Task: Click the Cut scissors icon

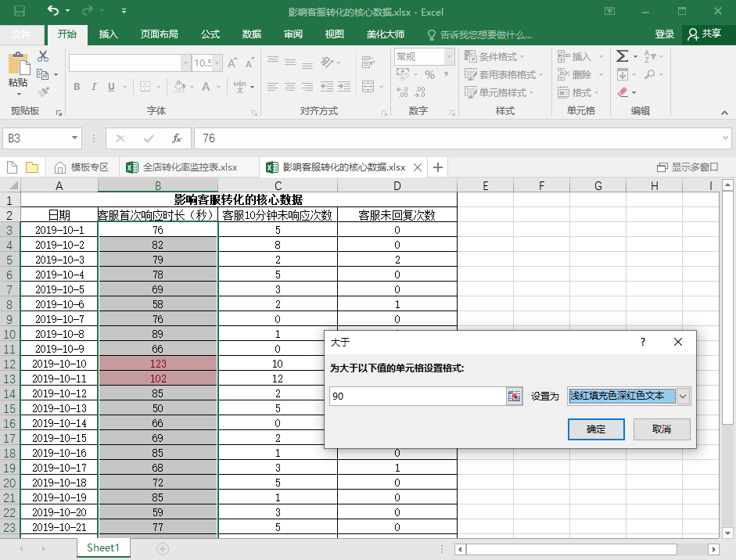Action: tap(43, 56)
